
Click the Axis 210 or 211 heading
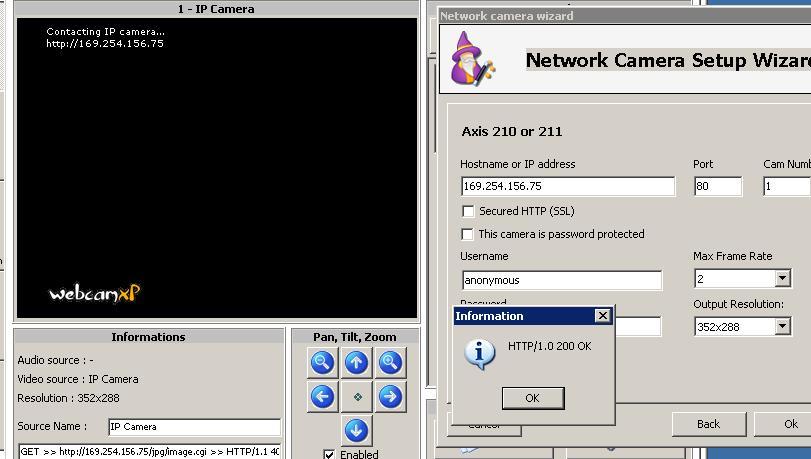[512, 131]
